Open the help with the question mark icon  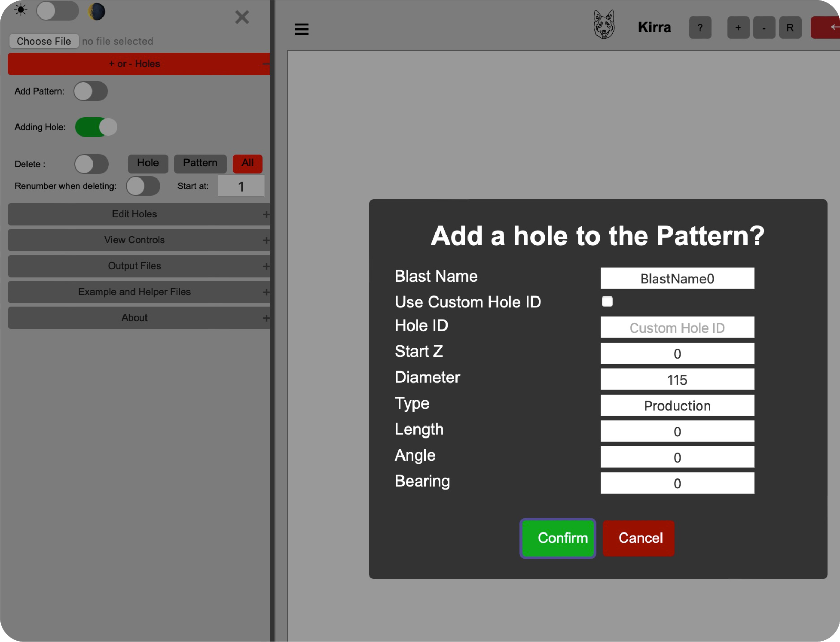pyautogui.click(x=700, y=27)
